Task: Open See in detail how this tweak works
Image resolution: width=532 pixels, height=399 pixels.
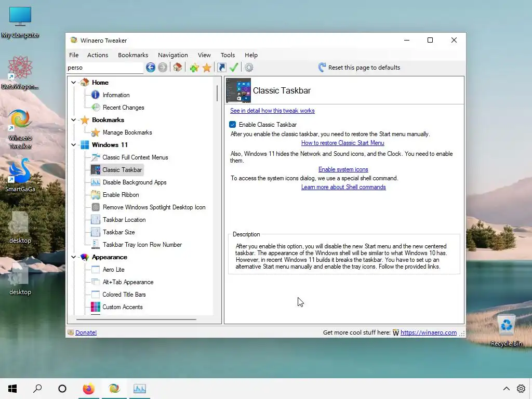Action: pos(272,111)
